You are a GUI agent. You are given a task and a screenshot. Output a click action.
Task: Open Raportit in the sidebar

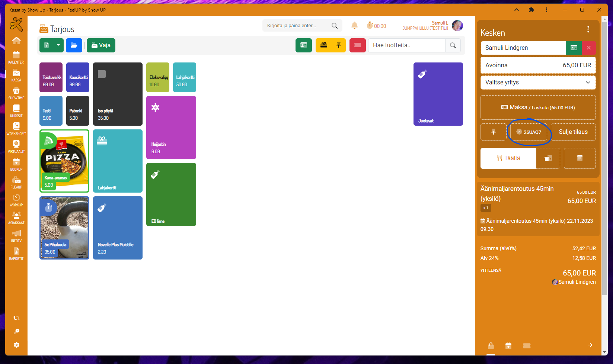16,254
